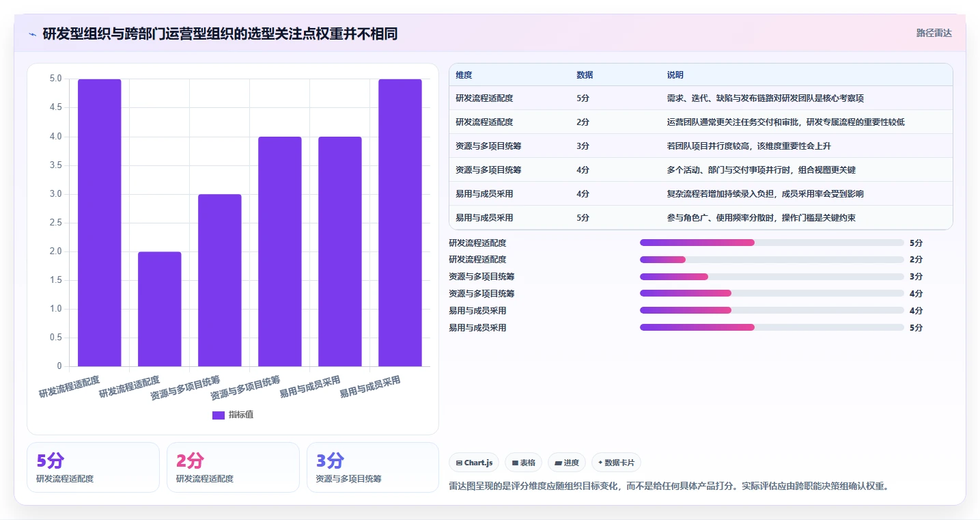
Task: Click the Chart.js tag chip
Action: pyautogui.click(x=475, y=463)
